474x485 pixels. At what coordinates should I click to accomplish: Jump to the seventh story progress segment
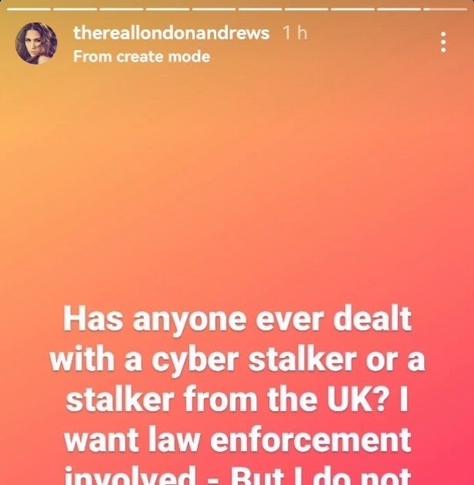pos(306,9)
